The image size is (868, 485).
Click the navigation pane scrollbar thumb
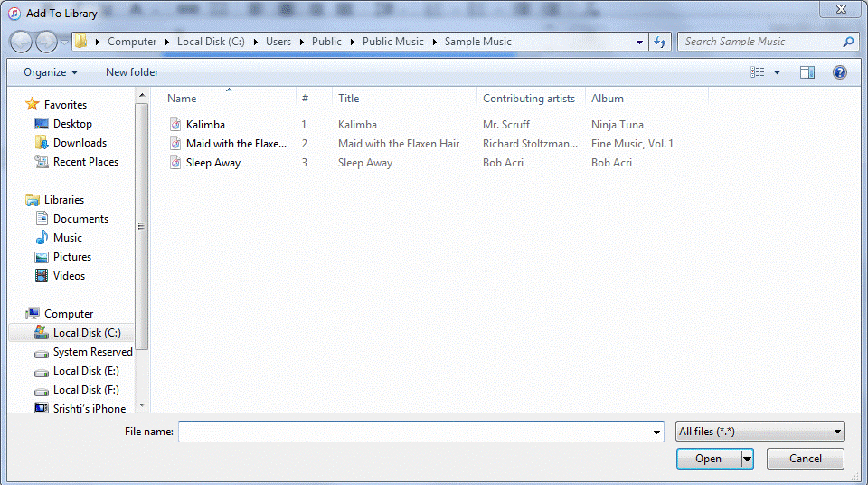pyautogui.click(x=142, y=226)
